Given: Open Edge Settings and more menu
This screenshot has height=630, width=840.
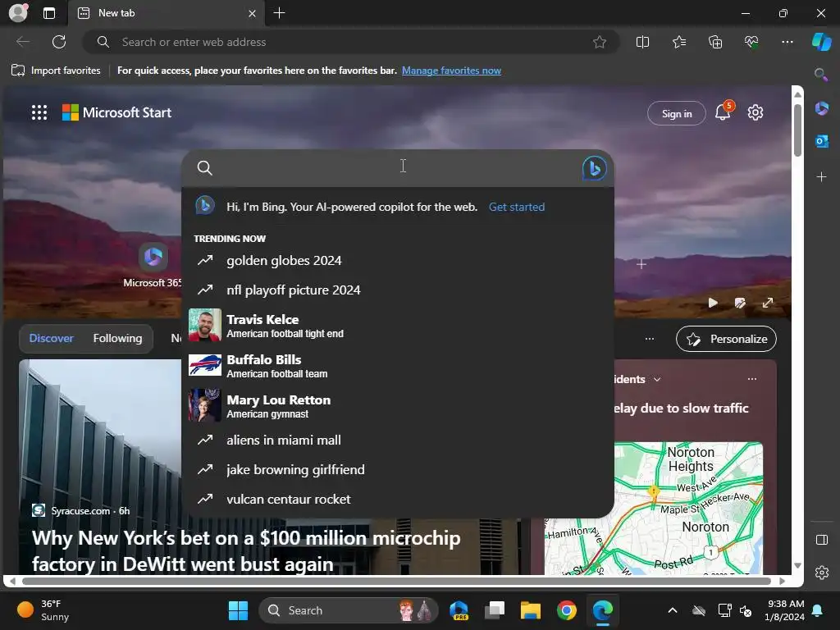Looking at the screenshot, I should [x=787, y=42].
